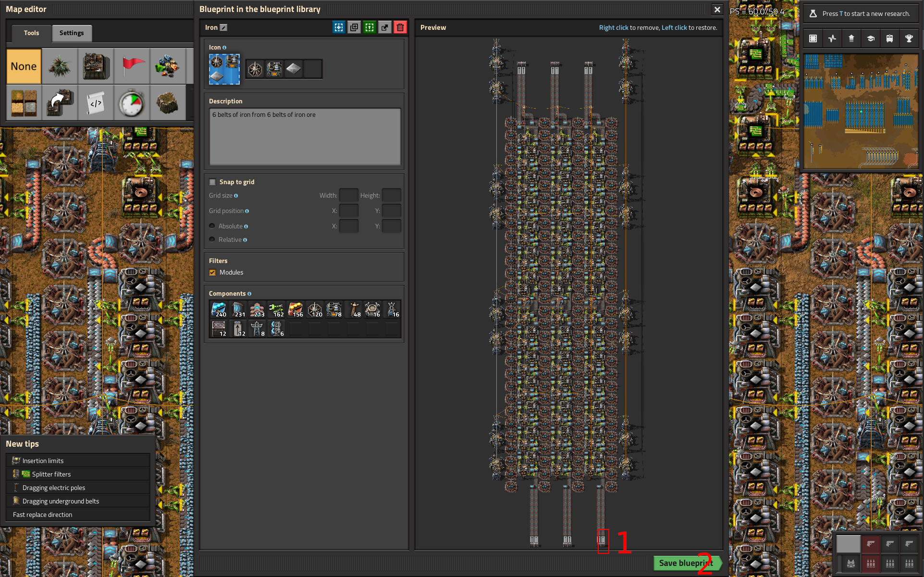This screenshot has width=924, height=577.
Task: Click the Save blueprint button
Action: pos(688,563)
